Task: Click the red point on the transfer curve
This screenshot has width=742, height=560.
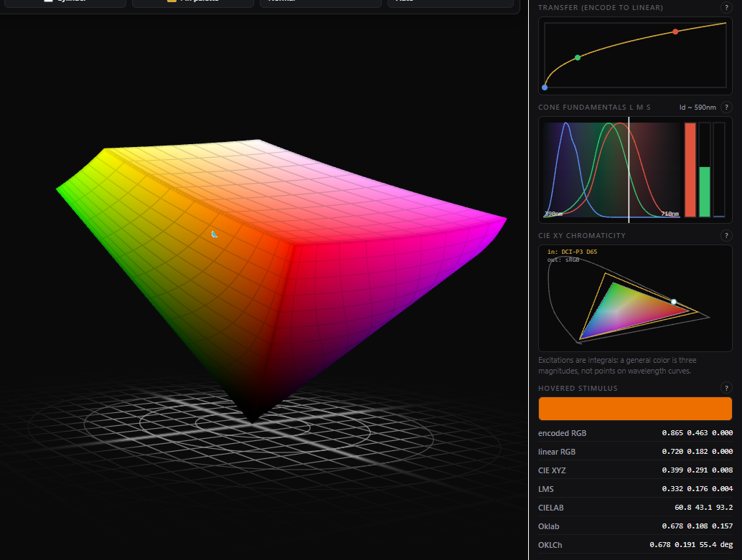Action: tap(675, 32)
